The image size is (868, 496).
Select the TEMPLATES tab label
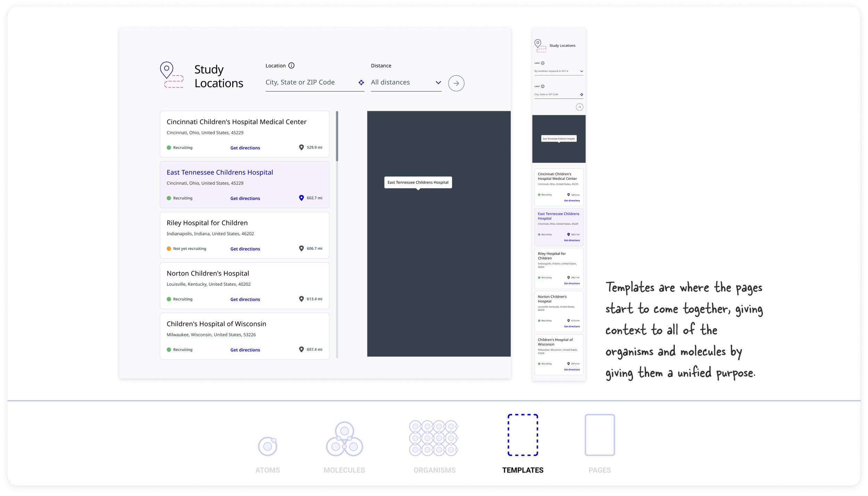(x=522, y=470)
